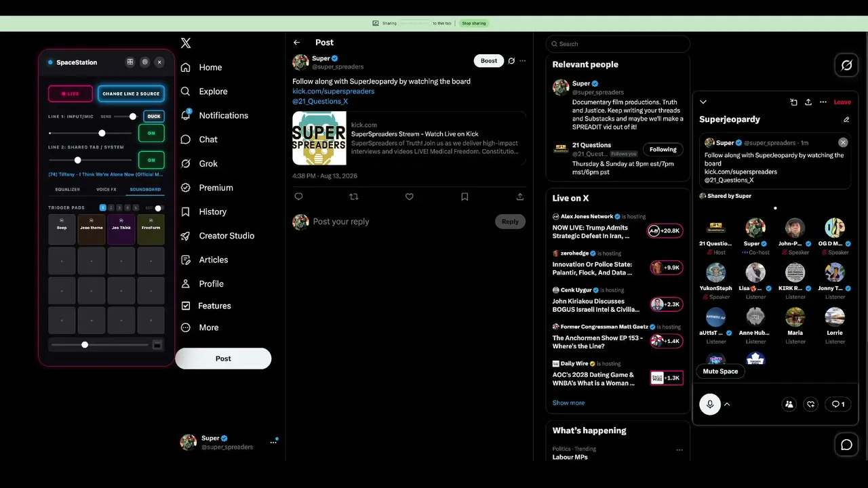Open the SuperSpreaders Kick stream thumbnail
Image resolution: width=868 pixels, height=488 pixels.
319,138
